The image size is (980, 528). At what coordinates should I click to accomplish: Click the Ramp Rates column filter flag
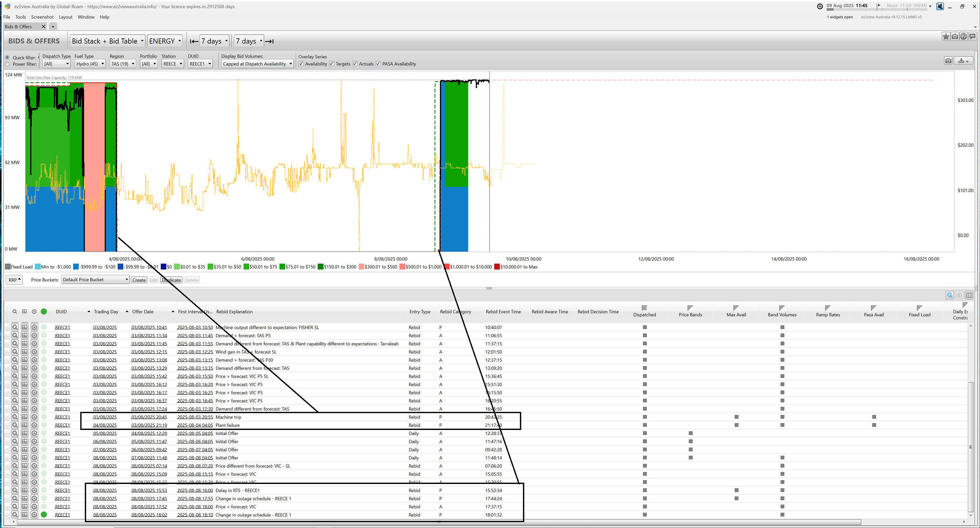coord(828,308)
